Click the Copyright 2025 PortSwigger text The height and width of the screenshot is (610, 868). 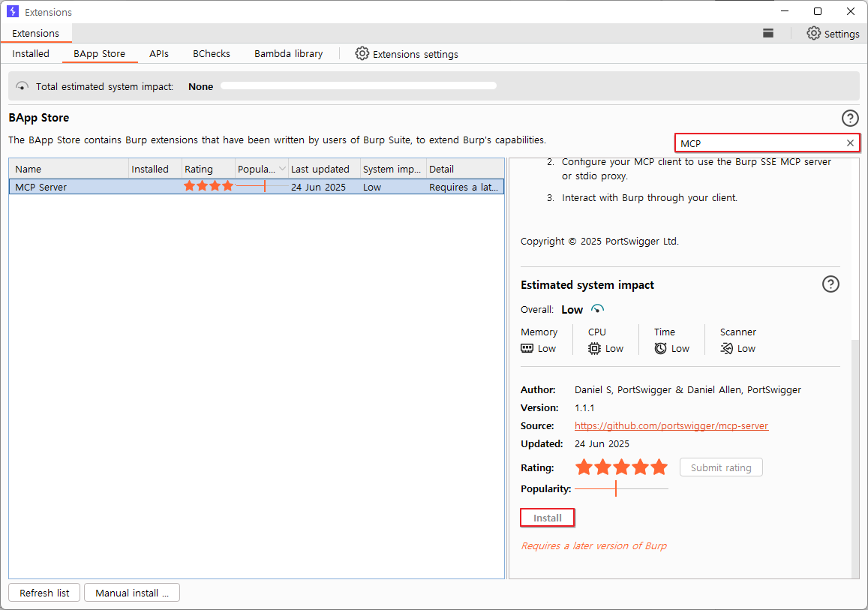coord(599,241)
